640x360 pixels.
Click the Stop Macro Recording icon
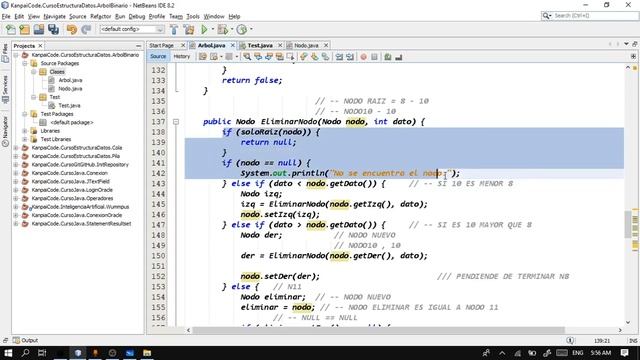(x=374, y=57)
